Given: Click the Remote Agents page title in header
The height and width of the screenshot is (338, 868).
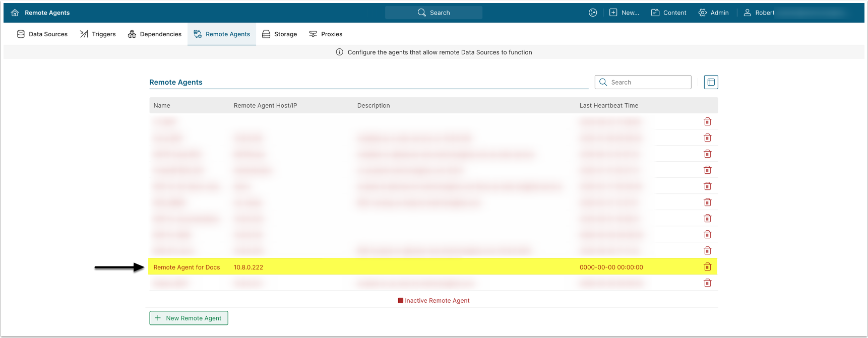Looking at the screenshot, I should (x=47, y=13).
